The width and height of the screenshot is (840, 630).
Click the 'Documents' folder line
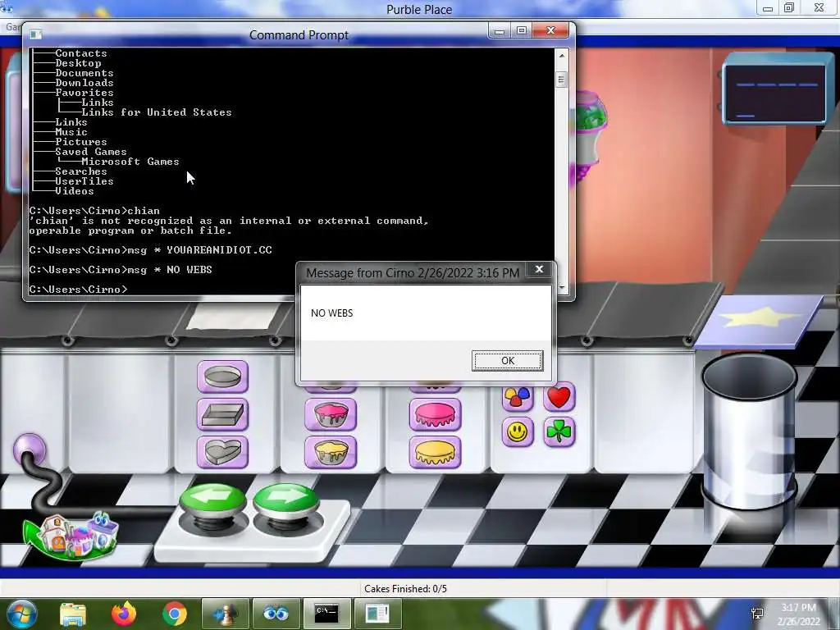[84, 73]
